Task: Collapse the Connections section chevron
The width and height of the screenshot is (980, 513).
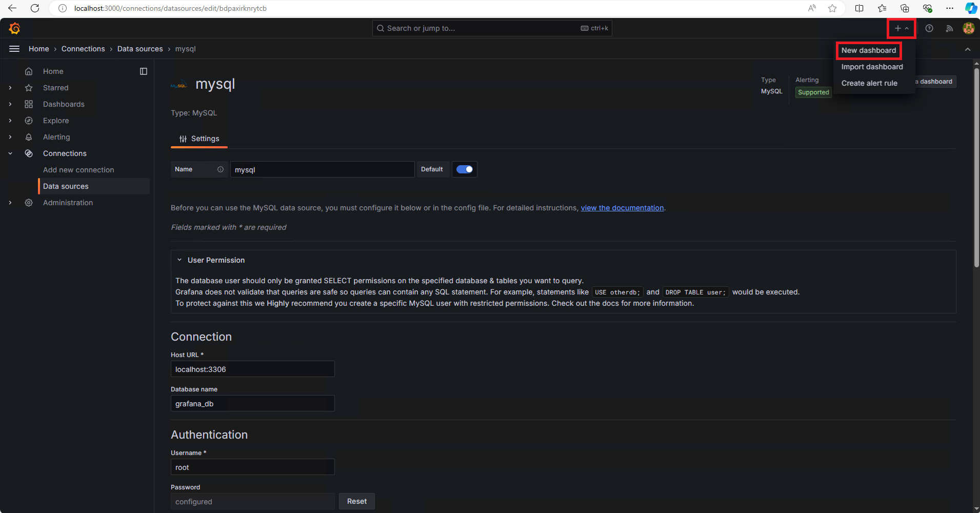Action: 10,153
